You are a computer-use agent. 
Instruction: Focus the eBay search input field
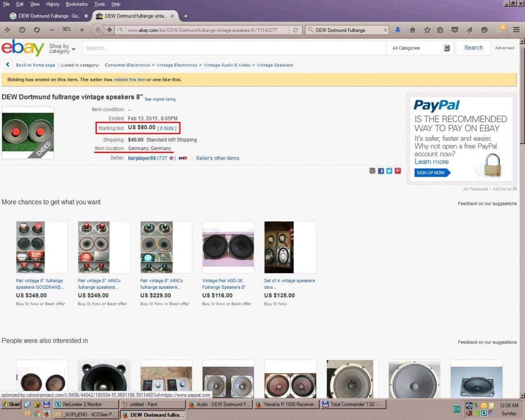234,48
